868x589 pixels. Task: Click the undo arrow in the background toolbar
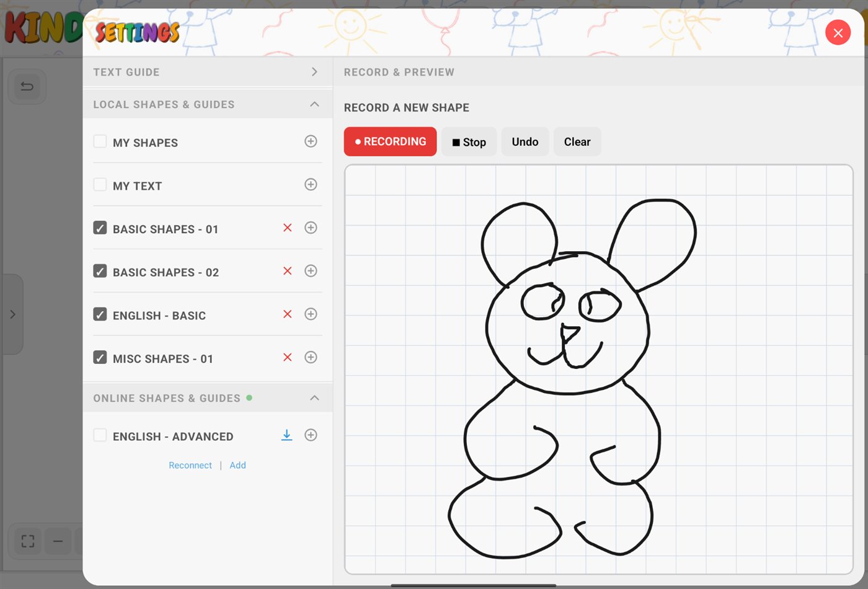pyautogui.click(x=27, y=86)
